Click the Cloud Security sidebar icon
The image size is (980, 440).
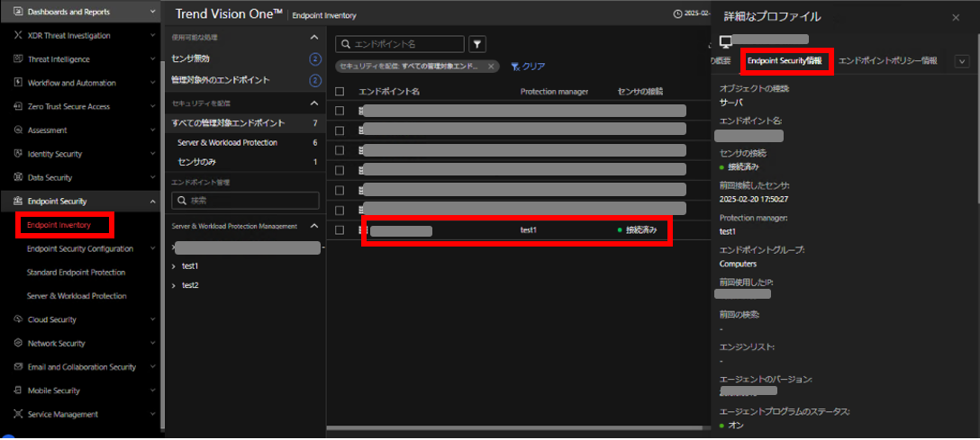click(x=19, y=319)
